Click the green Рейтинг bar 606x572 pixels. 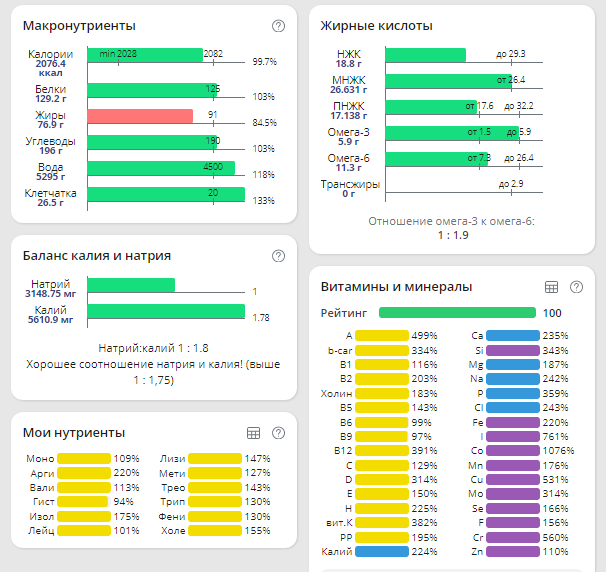(x=458, y=313)
